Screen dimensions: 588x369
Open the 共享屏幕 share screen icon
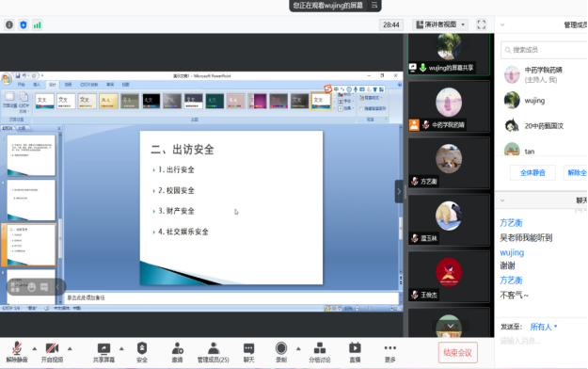tap(103, 352)
